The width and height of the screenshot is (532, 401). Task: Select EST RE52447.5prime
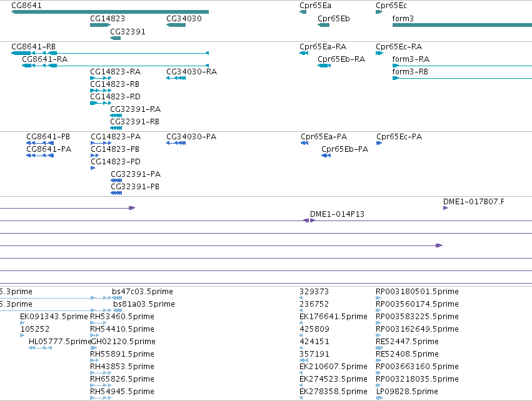tap(379, 348)
